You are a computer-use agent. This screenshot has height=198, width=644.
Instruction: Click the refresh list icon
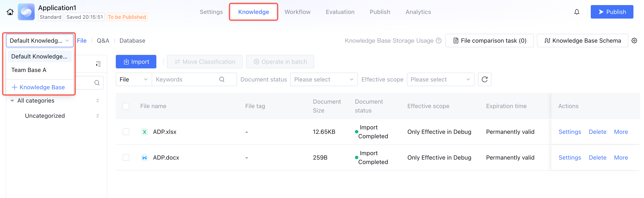(x=484, y=79)
